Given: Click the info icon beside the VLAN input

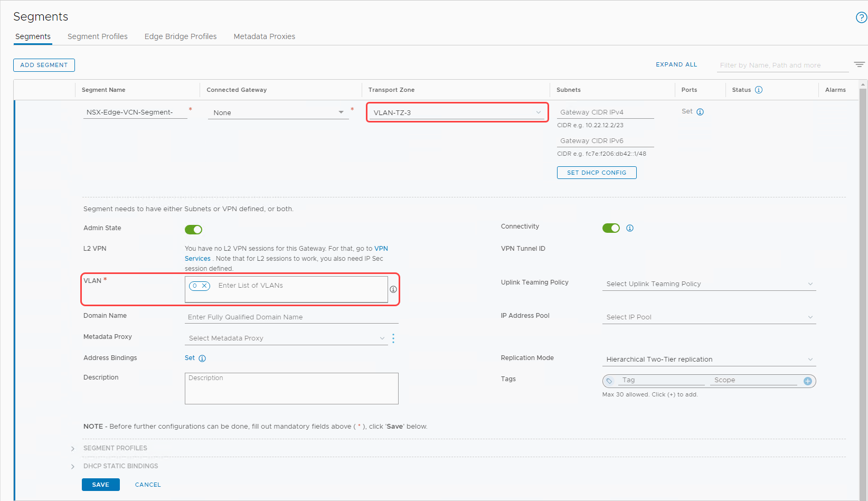Looking at the screenshot, I should (393, 289).
